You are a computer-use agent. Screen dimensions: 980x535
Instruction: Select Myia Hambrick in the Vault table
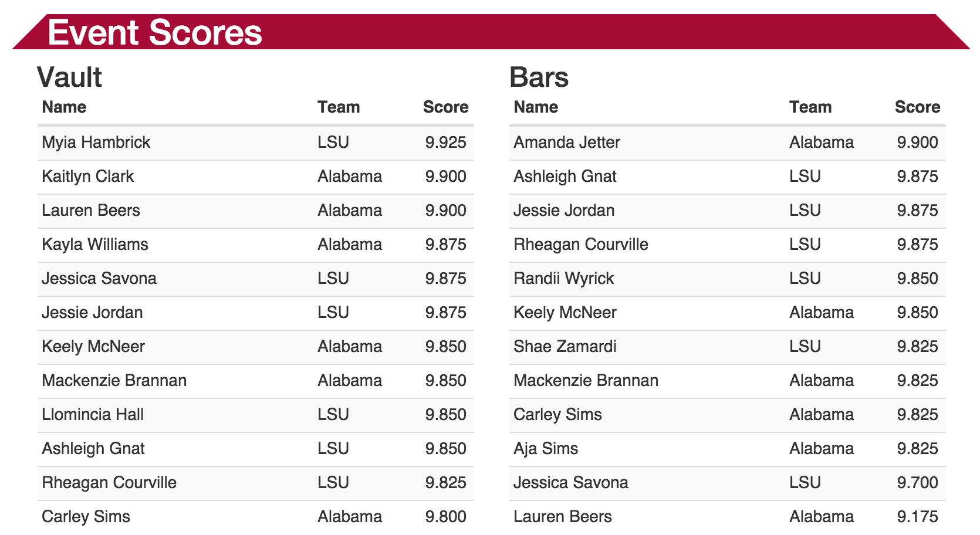[96, 143]
